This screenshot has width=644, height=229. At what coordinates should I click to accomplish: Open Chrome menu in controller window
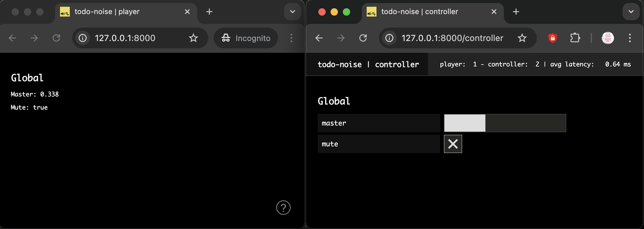click(630, 38)
